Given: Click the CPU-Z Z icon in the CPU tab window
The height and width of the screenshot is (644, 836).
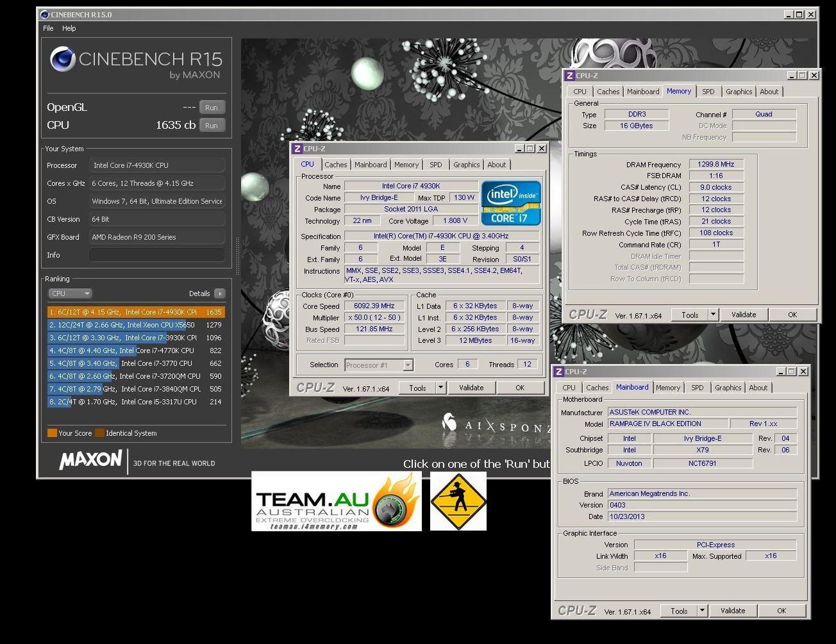Looking at the screenshot, I should point(297,149).
